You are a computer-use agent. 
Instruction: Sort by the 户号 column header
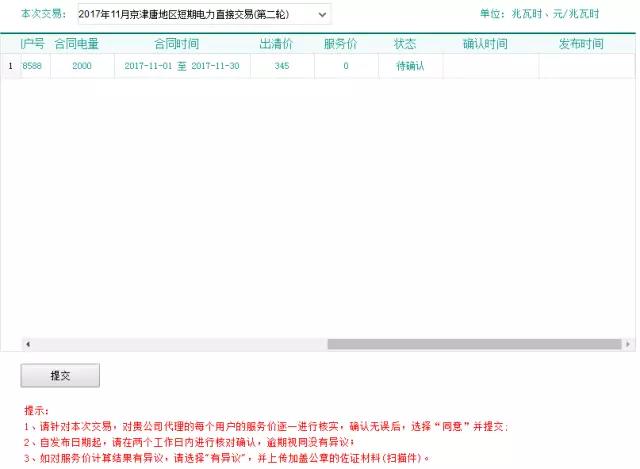click(x=35, y=45)
